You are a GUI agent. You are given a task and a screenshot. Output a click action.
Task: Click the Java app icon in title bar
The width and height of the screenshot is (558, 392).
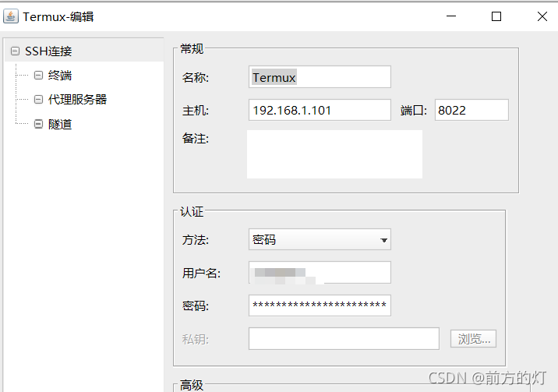coord(11,16)
